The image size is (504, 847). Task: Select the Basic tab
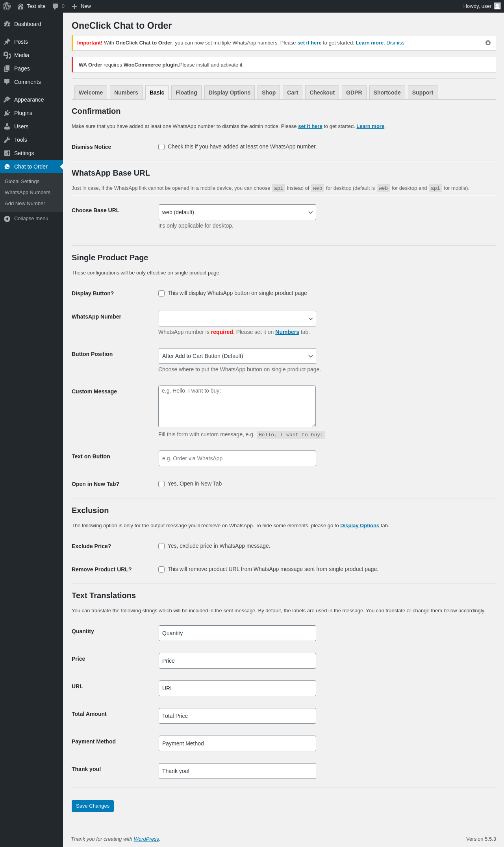pos(157,93)
